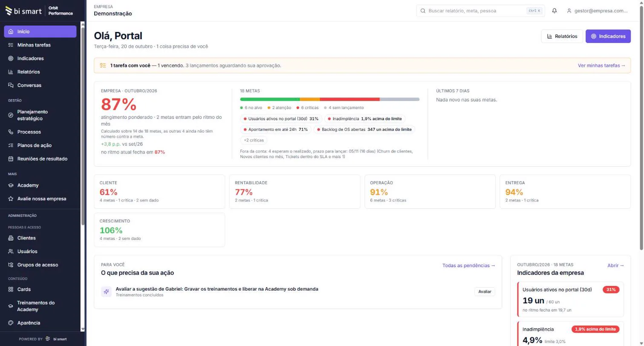Click the Rentabilidade 77% card

(x=295, y=191)
